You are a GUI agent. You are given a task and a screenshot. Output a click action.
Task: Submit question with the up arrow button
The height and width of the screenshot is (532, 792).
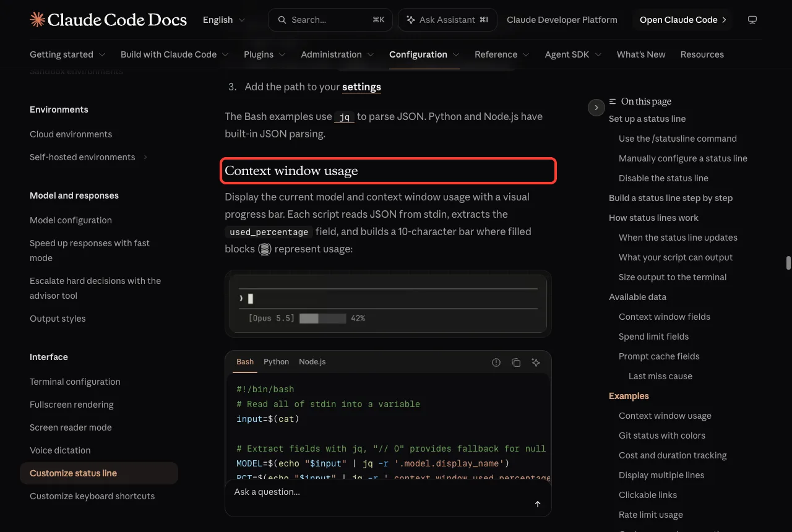tap(538, 504)
